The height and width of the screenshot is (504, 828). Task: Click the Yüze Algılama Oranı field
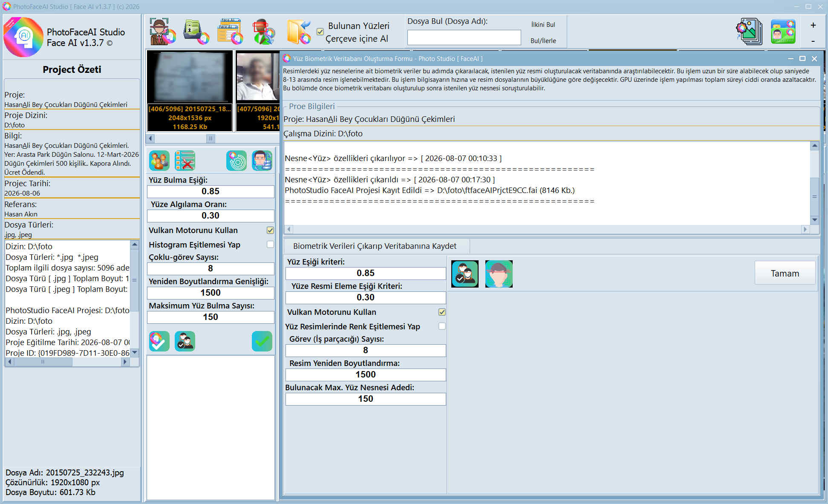(211, 216)
